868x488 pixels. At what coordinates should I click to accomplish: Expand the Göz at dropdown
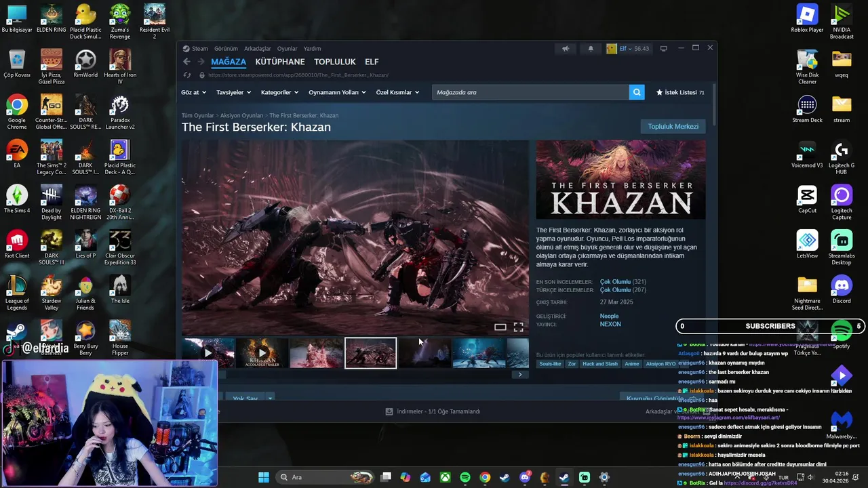[193, 92]
